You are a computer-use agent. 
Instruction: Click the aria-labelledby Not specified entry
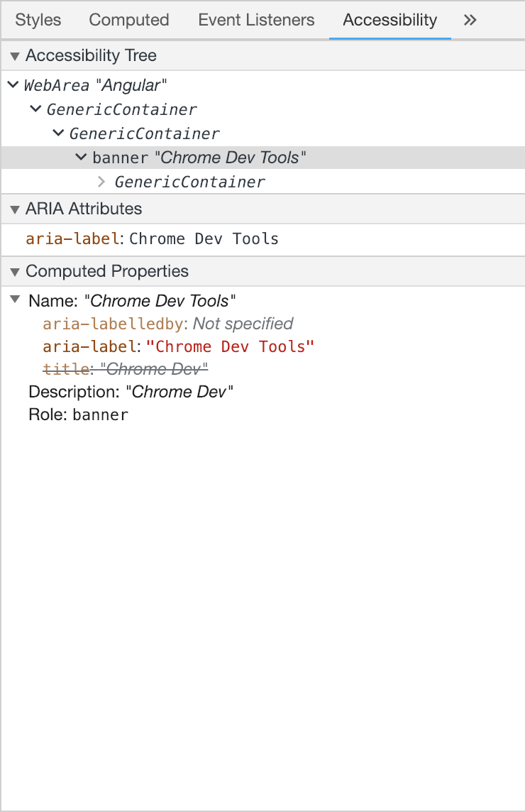(x=167, y=324)
